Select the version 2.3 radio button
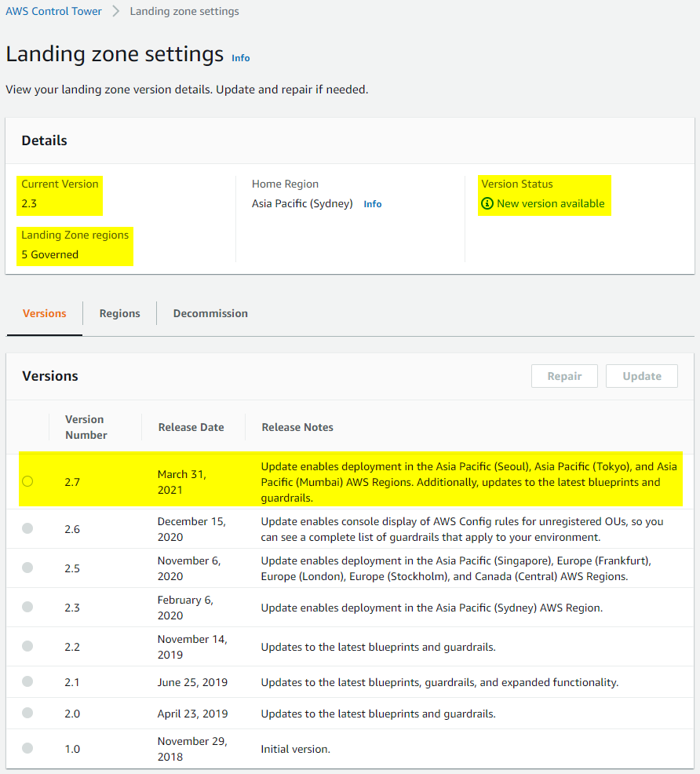 click(27, 607)
